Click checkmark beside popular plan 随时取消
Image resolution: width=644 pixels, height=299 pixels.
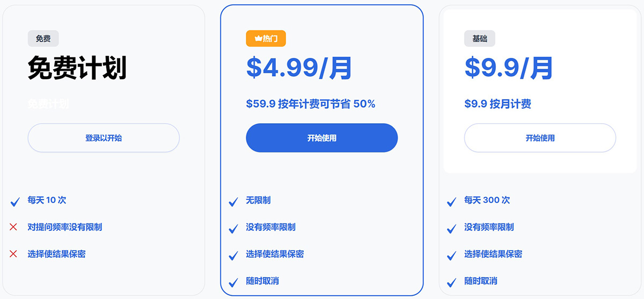click(x=233, y=282)
